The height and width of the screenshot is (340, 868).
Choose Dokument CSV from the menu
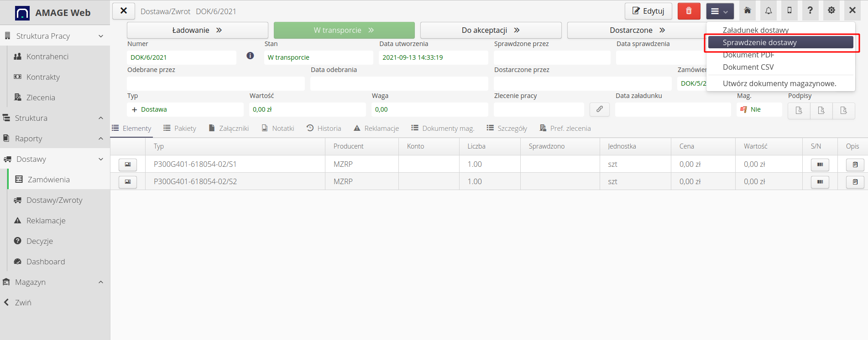748,67
